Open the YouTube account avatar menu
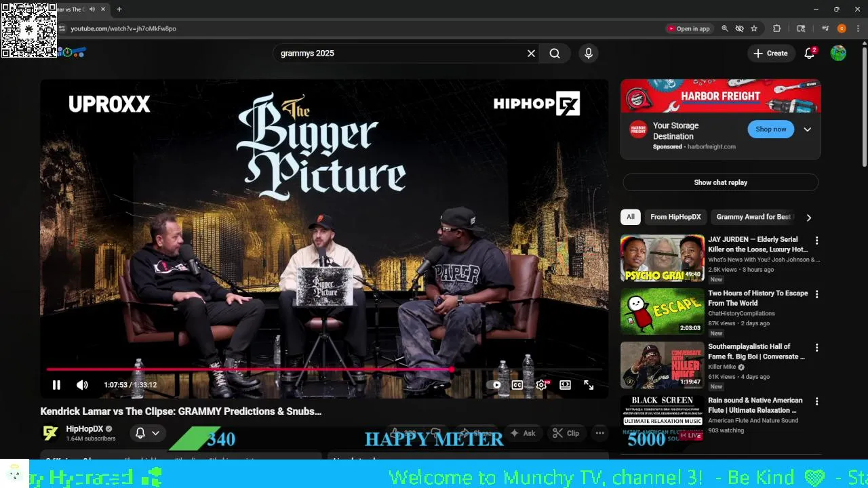This screenshot has width=868, height=488. click(x=838, y=54)
